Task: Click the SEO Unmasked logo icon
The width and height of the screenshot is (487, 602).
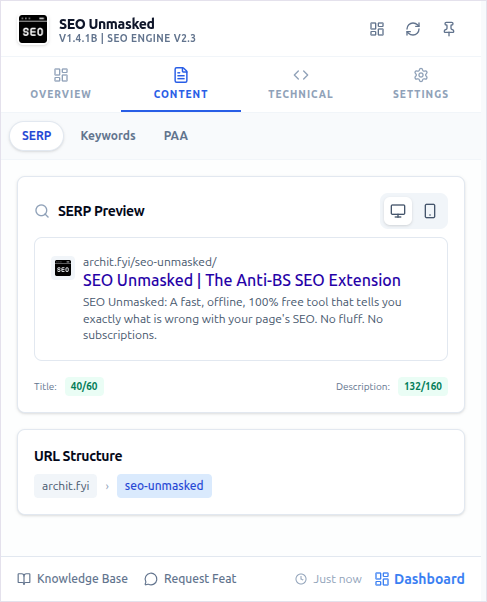Action: (x=33, y=30)
